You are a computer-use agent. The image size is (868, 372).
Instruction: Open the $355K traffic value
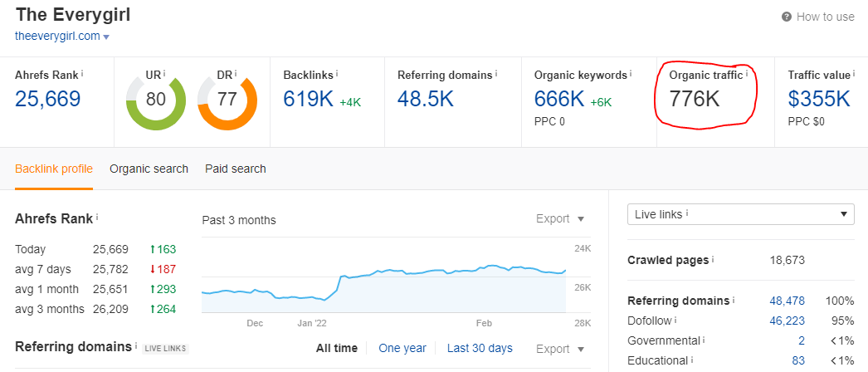(819, 99)
